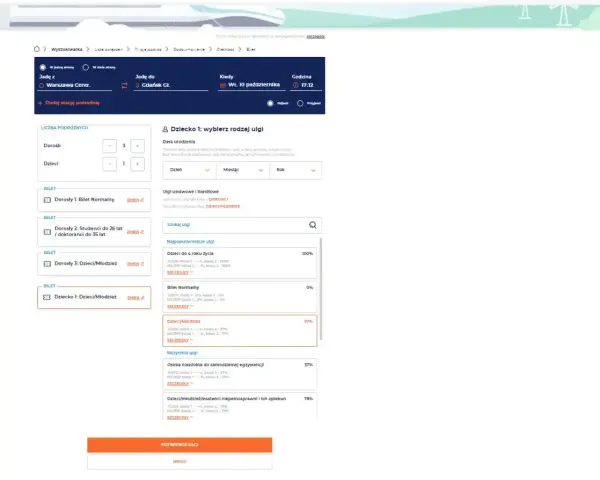Expand details of Osoba niezdolna do samodzielnej egzystencji
Viewport: 600px width, 480px height.
tap(180, 384)
